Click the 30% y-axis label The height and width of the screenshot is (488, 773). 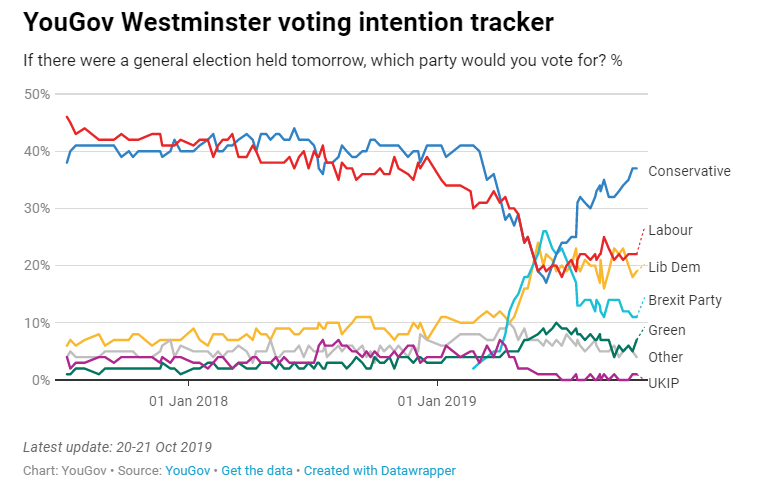(37, 209)
